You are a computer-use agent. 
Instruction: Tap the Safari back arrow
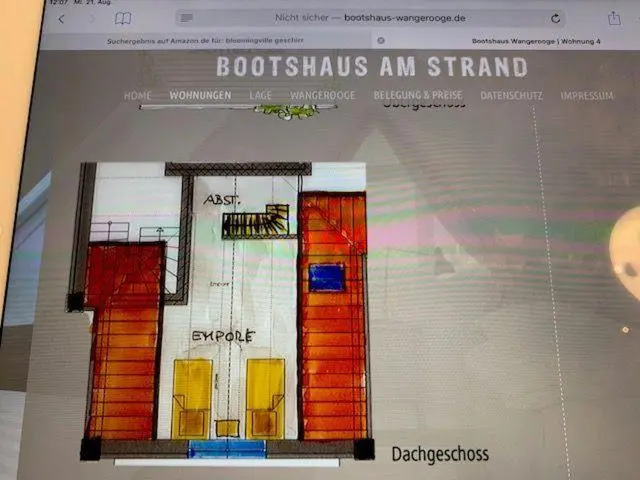pos(62,19)
